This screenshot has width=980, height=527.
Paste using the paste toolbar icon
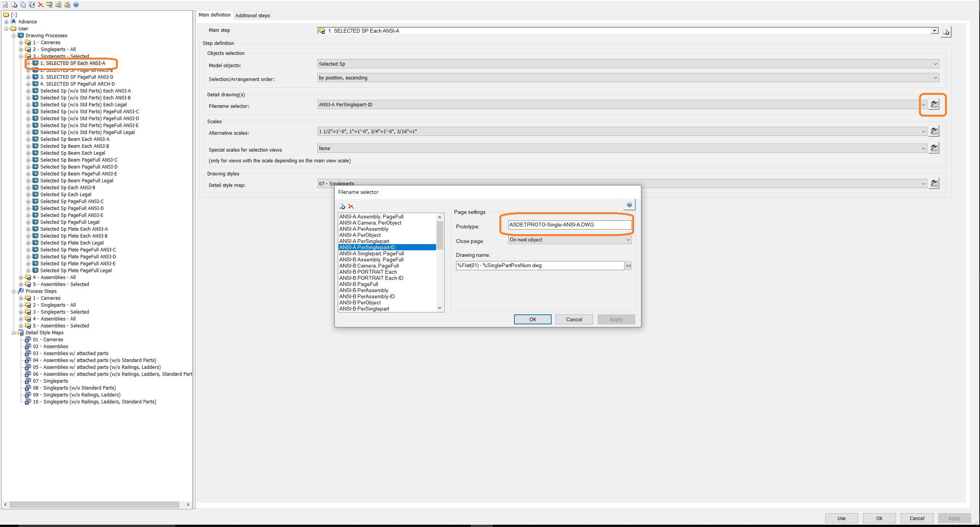coord(32,5)
